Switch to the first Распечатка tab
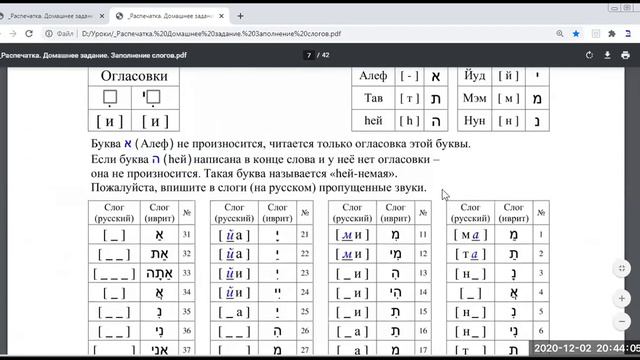 [x=51, y=16]
